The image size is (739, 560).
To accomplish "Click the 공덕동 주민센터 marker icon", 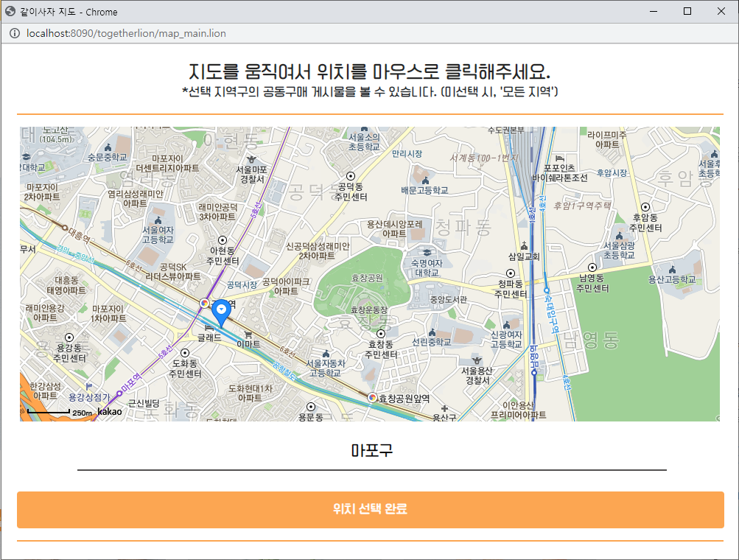I will coord(351,176).
